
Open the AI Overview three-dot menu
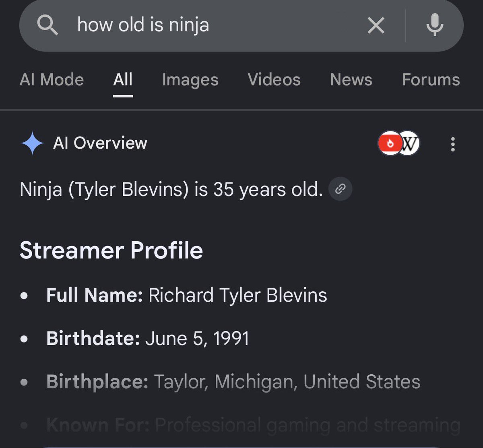453,144
